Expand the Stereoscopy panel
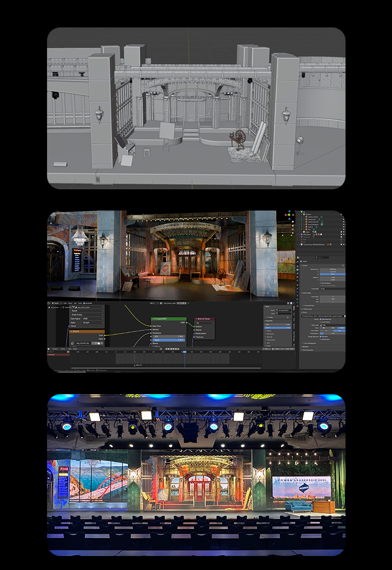Viewport: 392px width, 570px height. click(x=306, y=309)
